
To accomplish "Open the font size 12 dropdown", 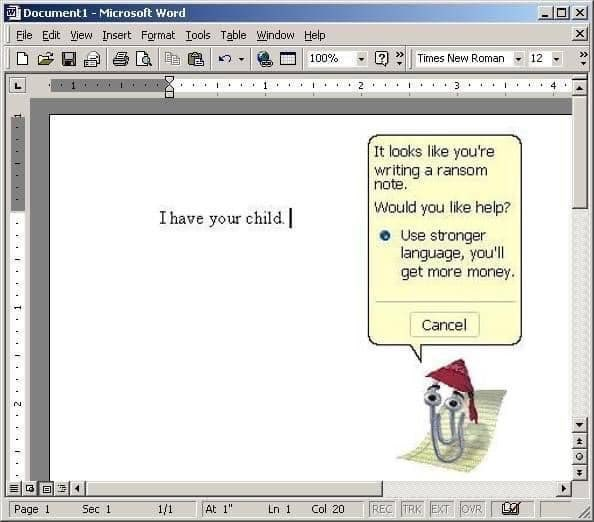I will [556, 59].
